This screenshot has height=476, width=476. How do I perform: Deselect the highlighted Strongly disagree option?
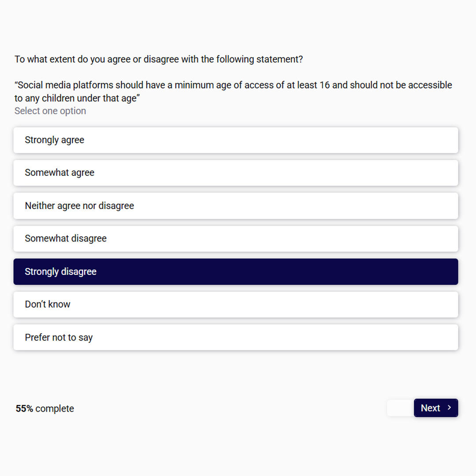pyautogui.click(x=235, y=271)
